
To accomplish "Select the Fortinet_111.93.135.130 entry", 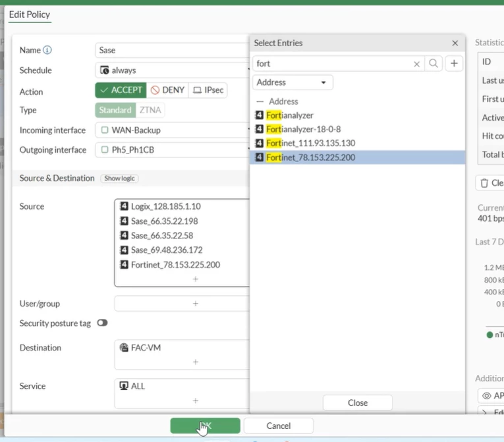I will pyautogui.click(x=358, y=143).
